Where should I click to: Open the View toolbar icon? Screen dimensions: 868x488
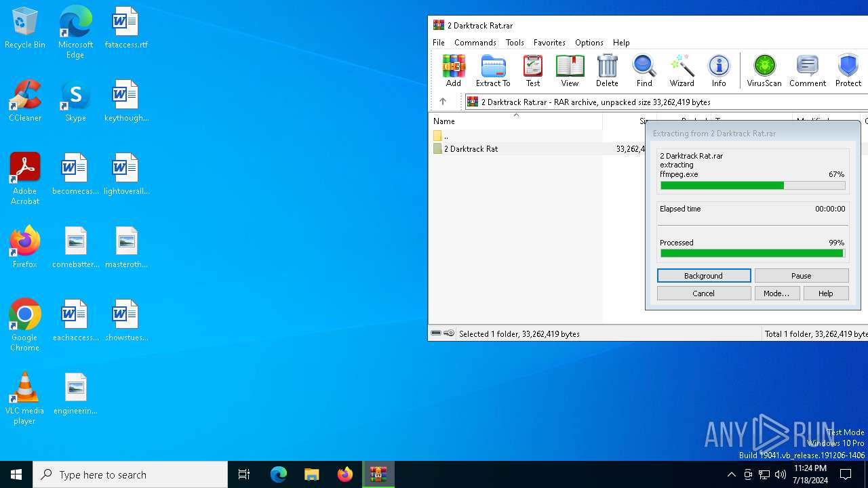pyautogui.click(x=570, y=70)
